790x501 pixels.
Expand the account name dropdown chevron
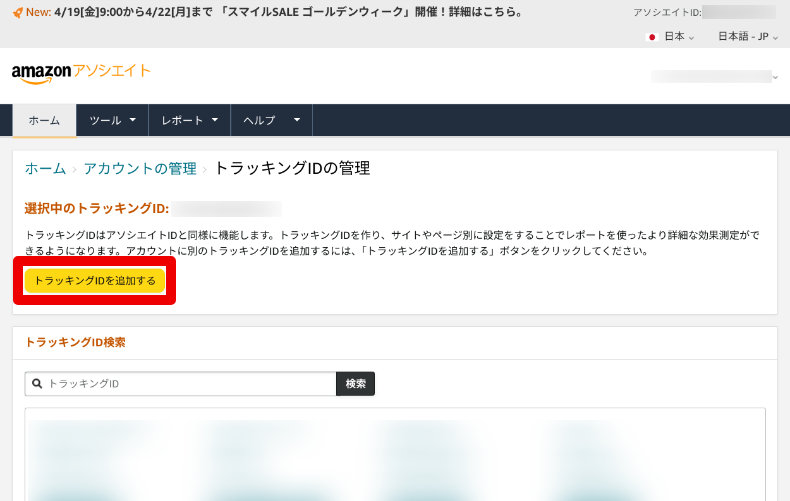click(x=775, y=77)
